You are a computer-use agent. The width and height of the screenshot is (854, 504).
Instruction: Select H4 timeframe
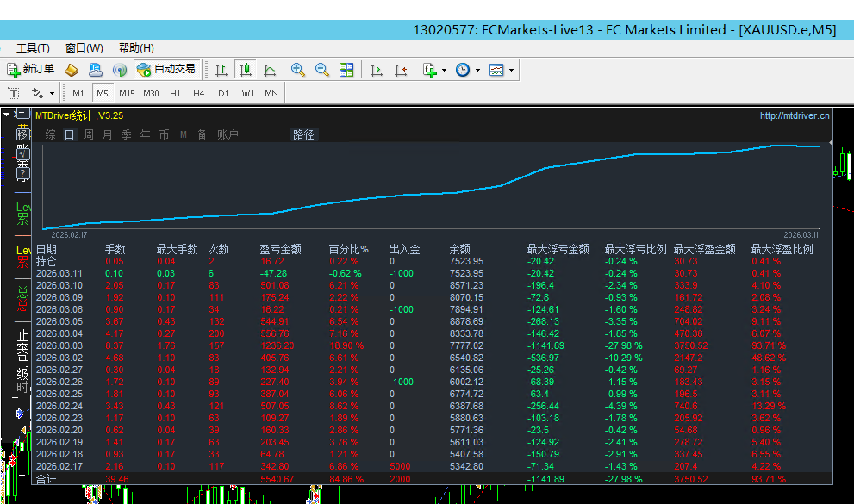point(199,94)
